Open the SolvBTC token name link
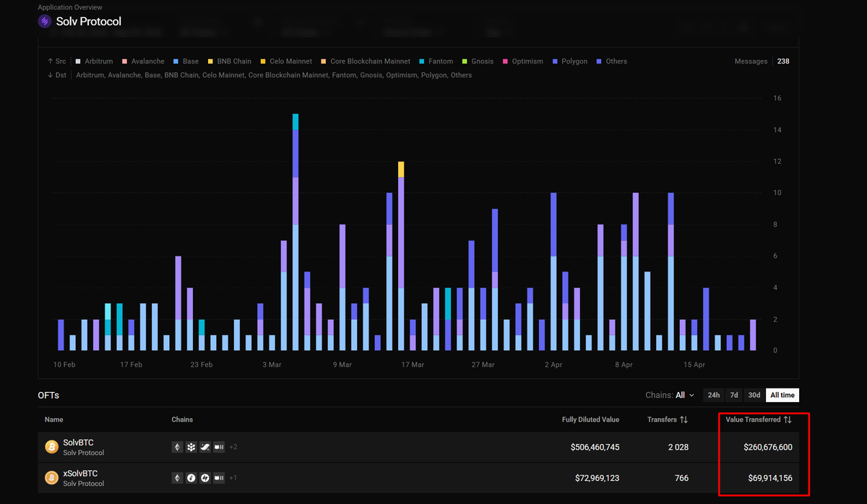The height and width of the screenshot is (504, 867). [78, 443]
